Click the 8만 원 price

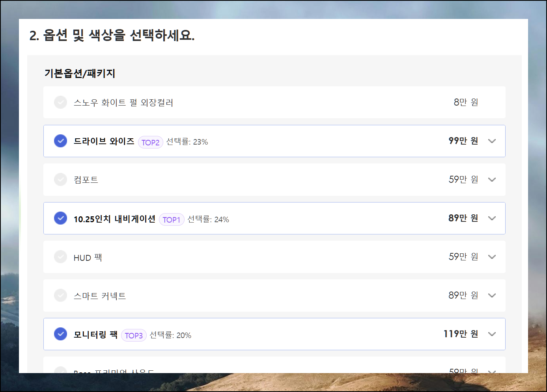tap(466, 102)
